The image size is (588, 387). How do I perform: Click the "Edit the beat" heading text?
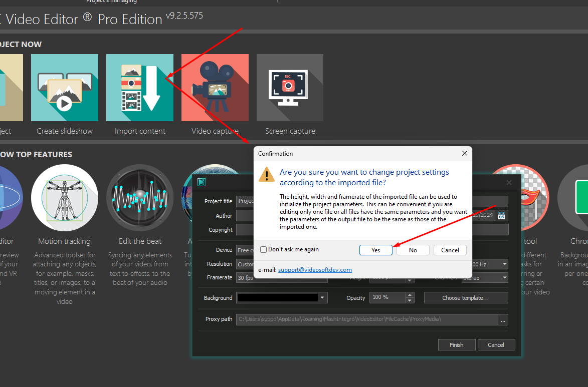coord(140,241)
